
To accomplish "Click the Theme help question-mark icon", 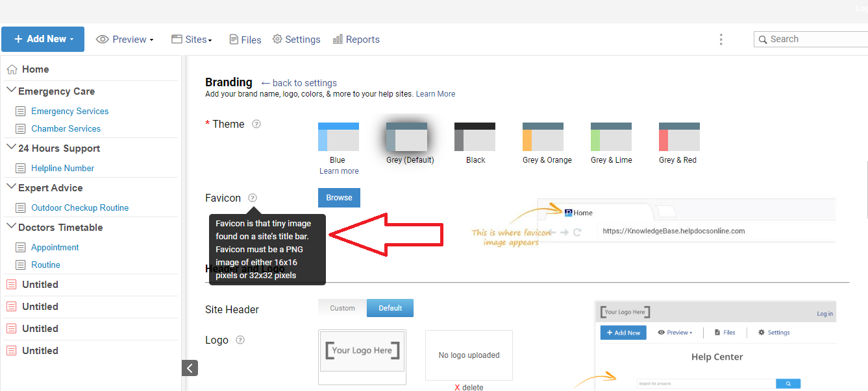I will (256, 124).
